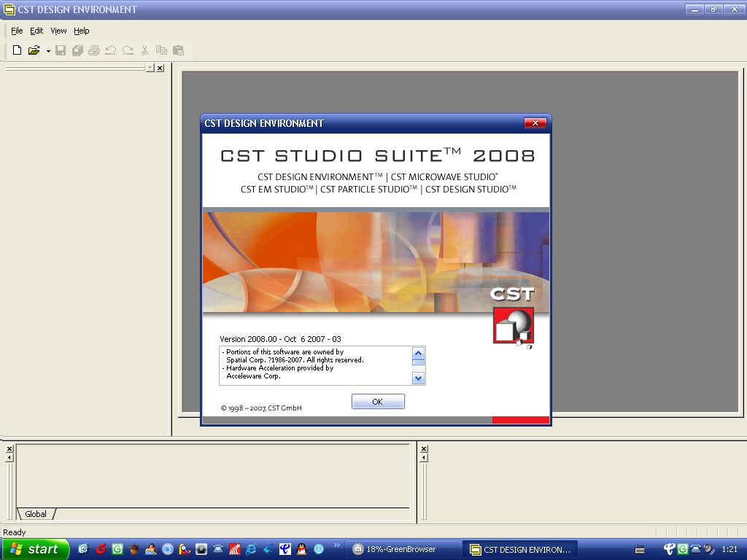
Task: Click the Paste clipboard icon
Action: coord(178,50)
